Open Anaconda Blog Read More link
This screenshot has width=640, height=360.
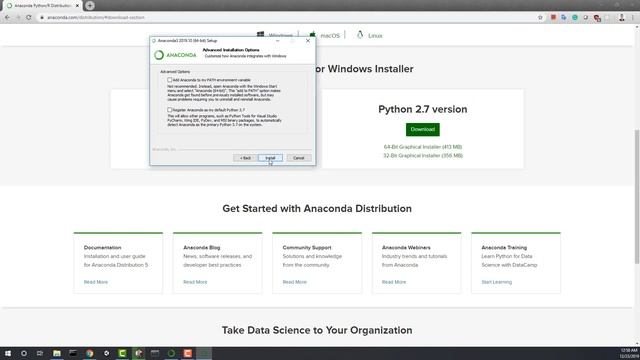point(195,282)
